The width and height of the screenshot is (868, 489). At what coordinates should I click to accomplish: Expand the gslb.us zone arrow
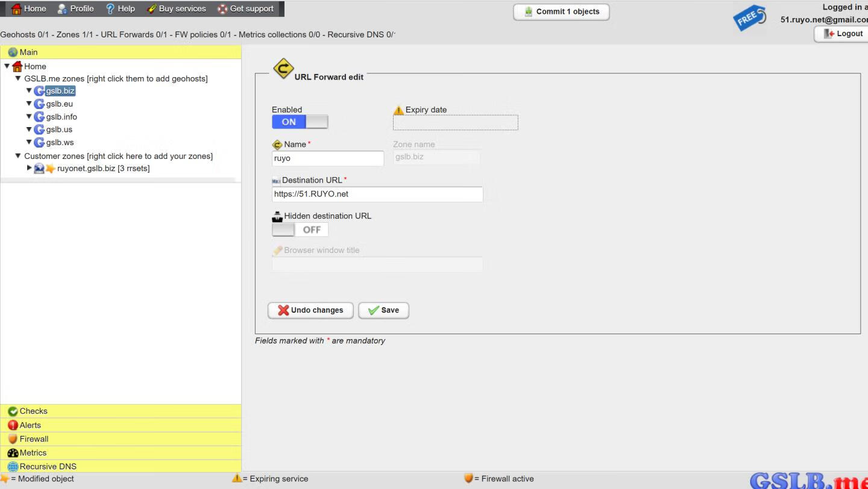(28, 129)
